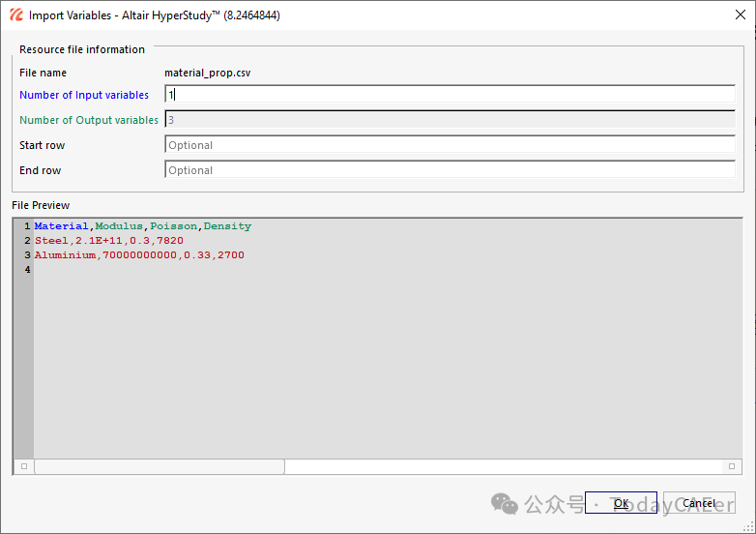The width and height of the screenshot is (756, 534).
Task: Click the 'Material' header text in the preview
Action: (61, 226)
